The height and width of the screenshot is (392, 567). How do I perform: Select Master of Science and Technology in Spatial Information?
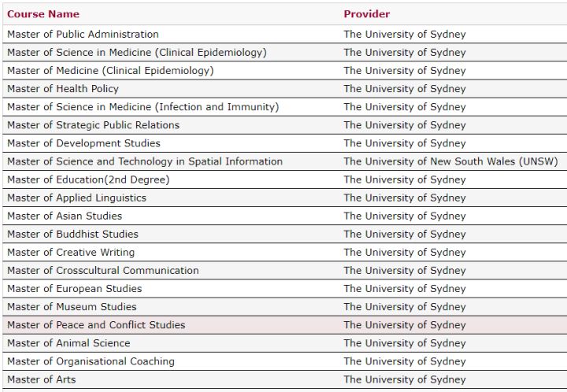pyautogui.click(x=145, y=161)
